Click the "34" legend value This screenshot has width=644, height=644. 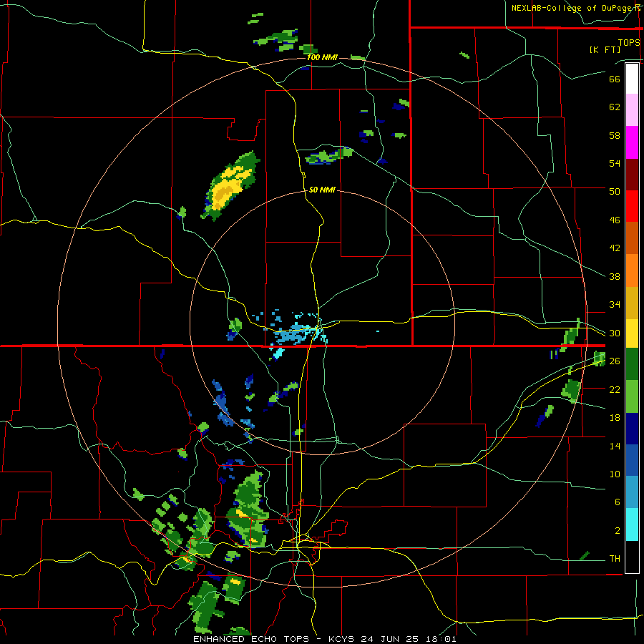(x=615, y=305)
